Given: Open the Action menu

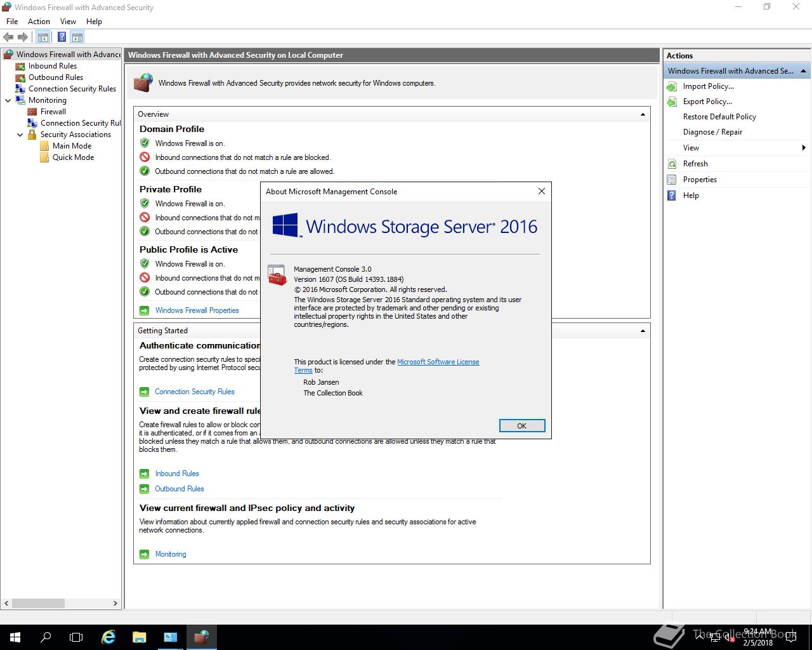Looking at the screenshot, I should point(39,22).
